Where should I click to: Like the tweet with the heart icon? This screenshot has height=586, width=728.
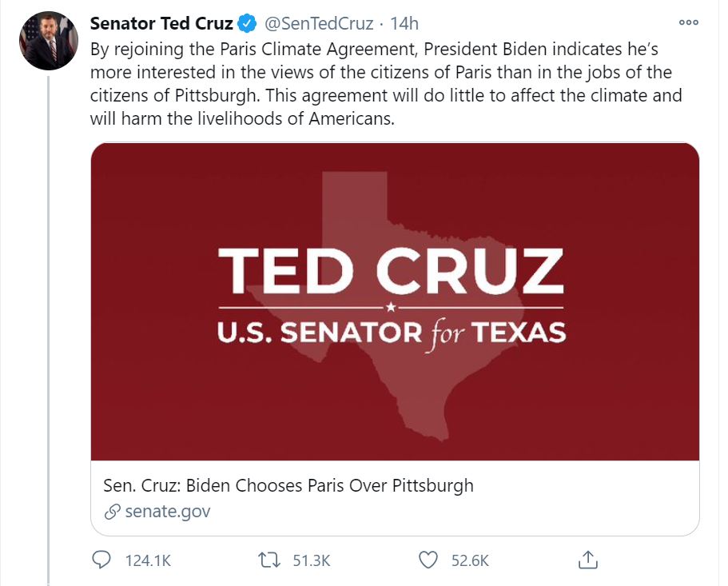[x=429, y=560]
